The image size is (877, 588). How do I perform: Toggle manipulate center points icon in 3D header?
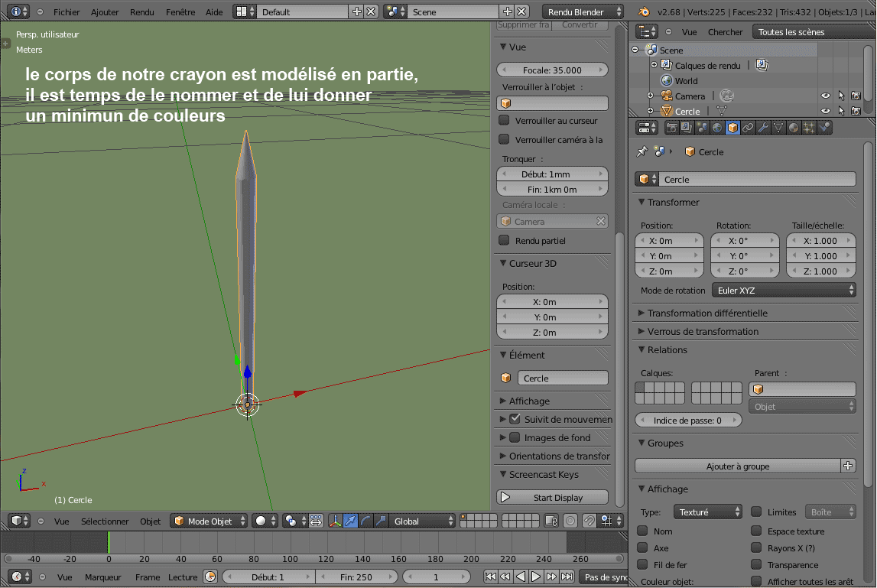coord(316,521)
